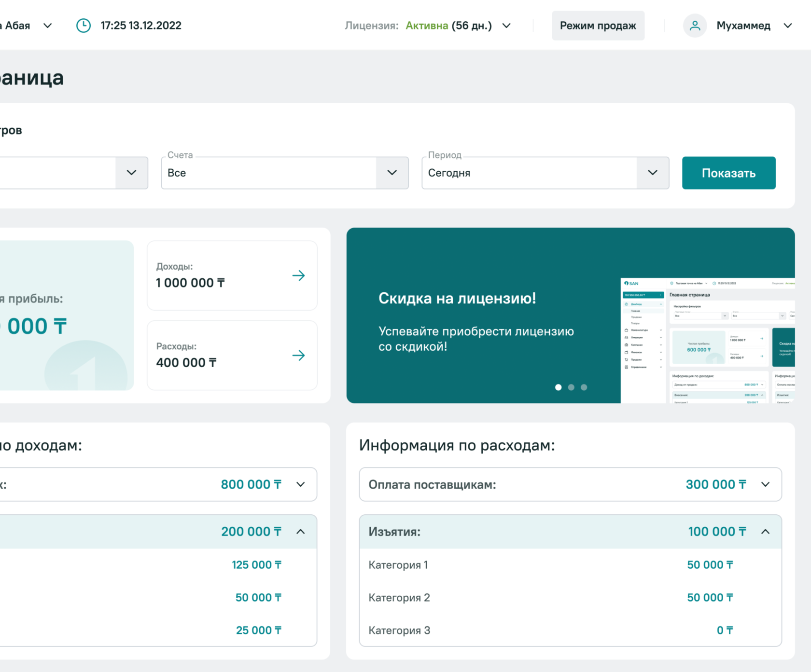Go to the second banner slide dot
This screenshot has width=811, height=672.
[x=571, y=387]
